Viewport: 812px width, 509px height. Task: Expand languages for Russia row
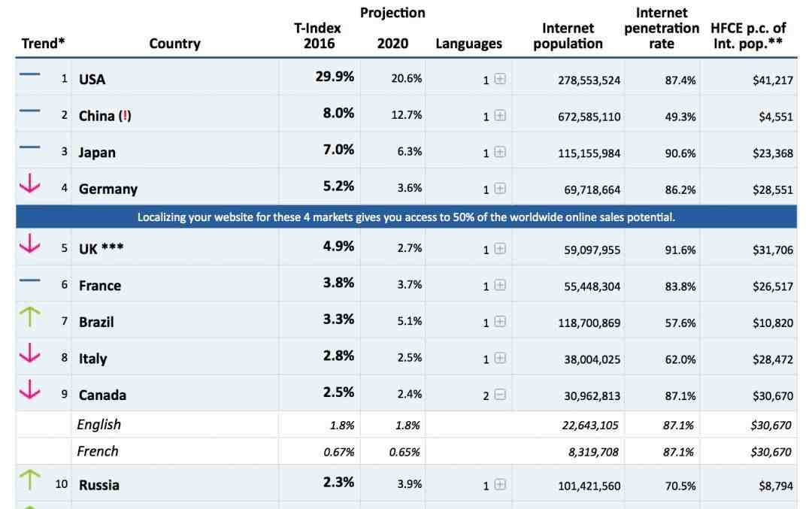point(500,485)
